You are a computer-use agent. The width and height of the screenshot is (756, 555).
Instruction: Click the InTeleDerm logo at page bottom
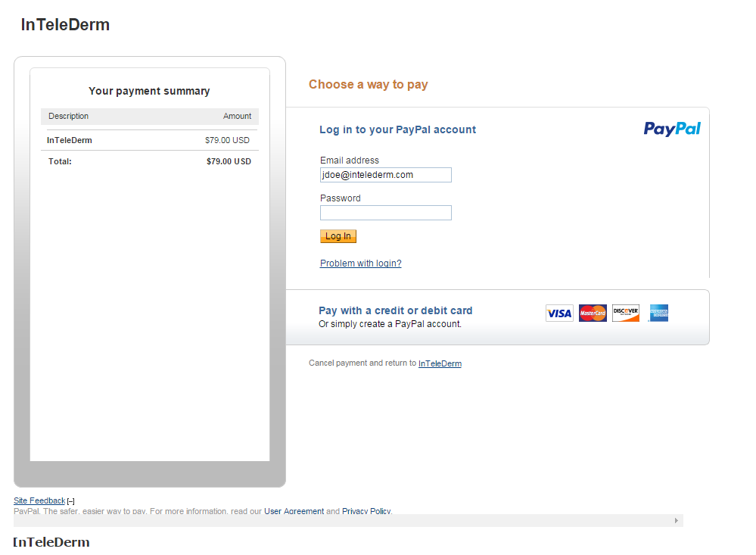51,542
